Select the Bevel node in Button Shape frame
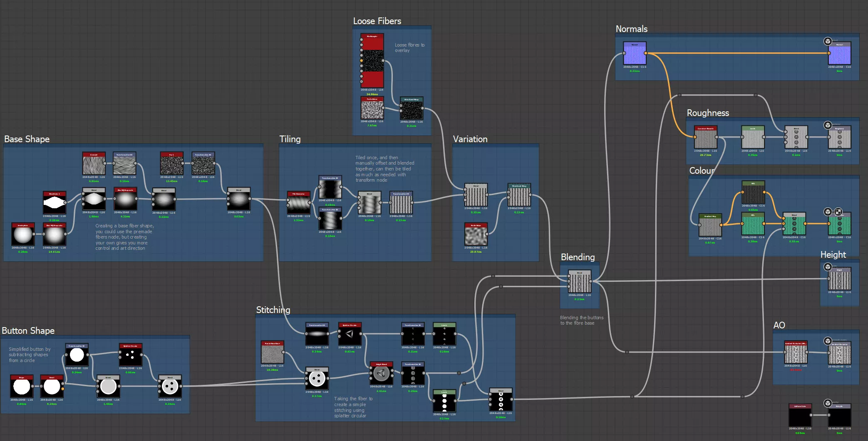868x441 pixels. 52,387
